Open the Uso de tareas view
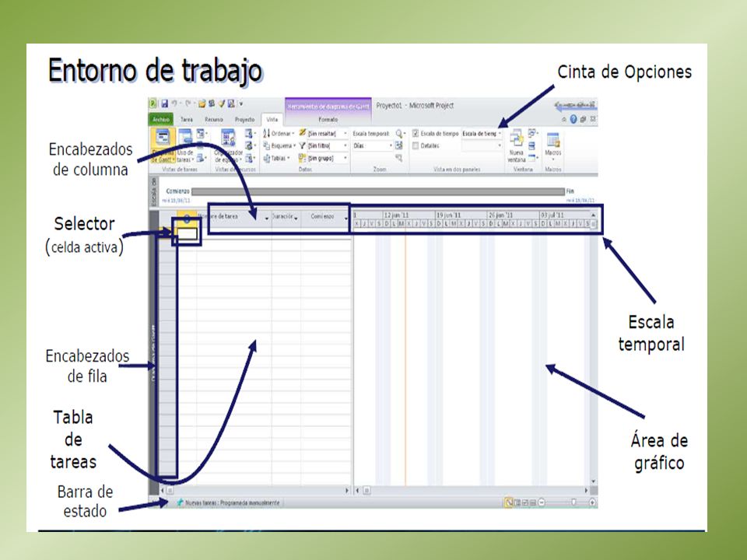 click(x=185, y=145)
